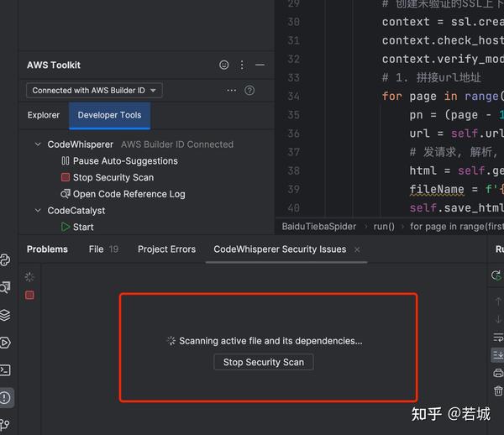
Task: Click the Scanning active file status text
Action: click(270, 341)
